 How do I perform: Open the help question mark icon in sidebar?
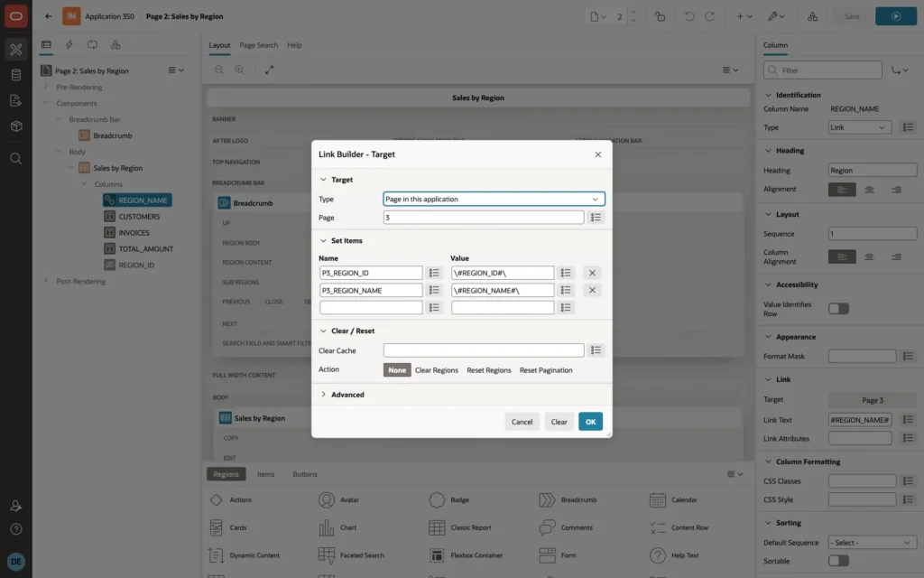click(16, 529)
